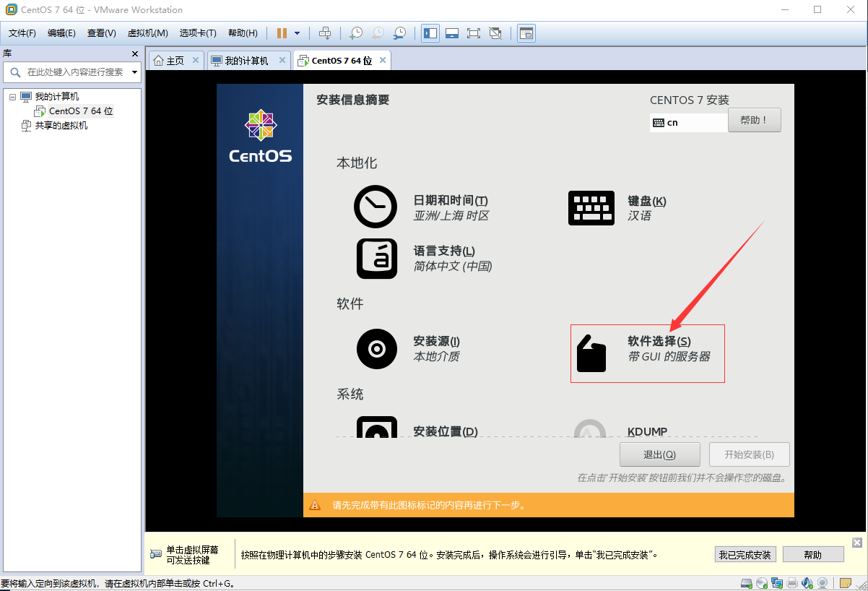Viewport: 868px width, 591px height.
Task: Open the 选项卡(T) menu
Action: pyautogui.click(x=198, y=33)
